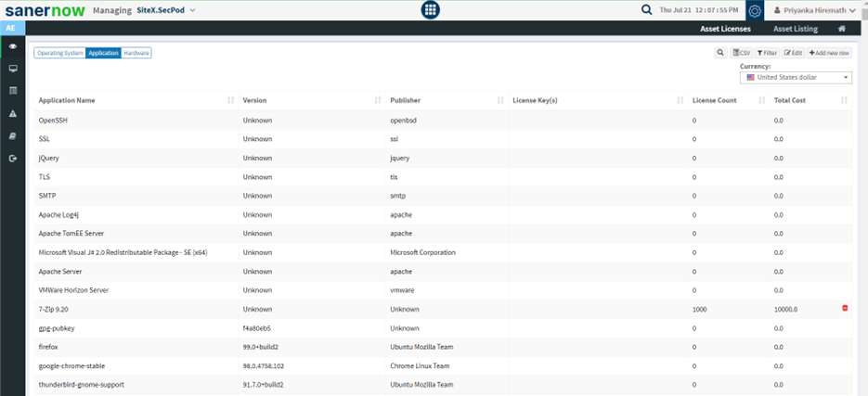Click the eye icon in sidebar
Viewport: 868px width, 396px height.
13,45
